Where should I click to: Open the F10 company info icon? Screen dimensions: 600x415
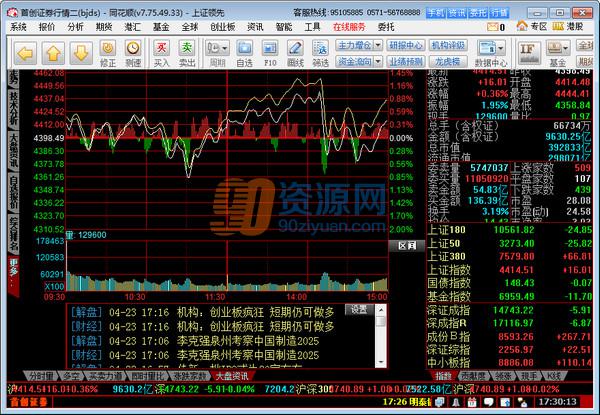(270, 54)
